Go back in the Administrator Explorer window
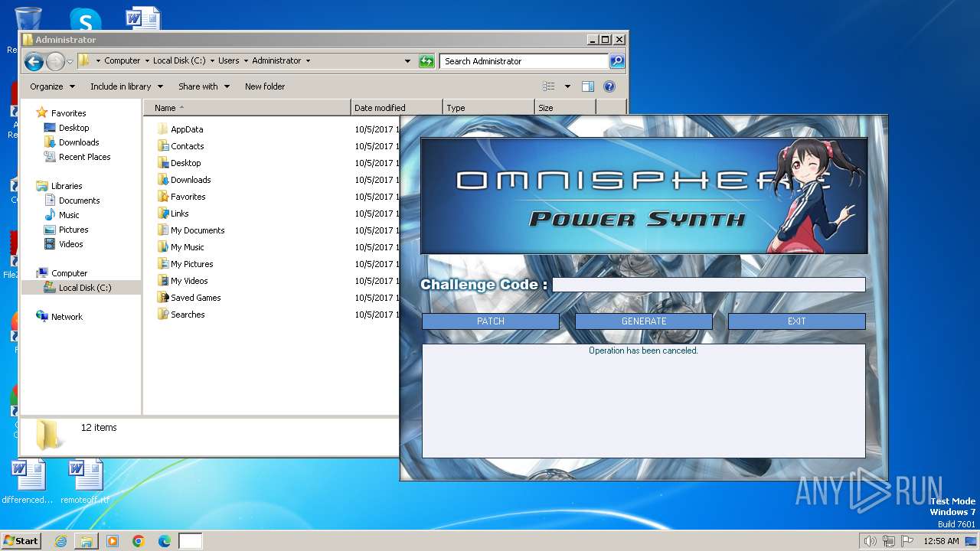This screenshot has width=980, height=551. [34, 61]
